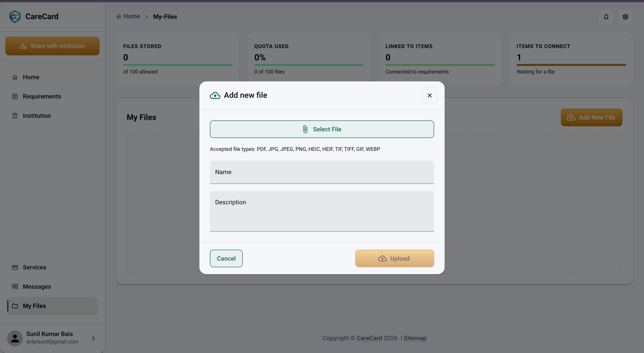
Task: Open settings gear icon
Action: 626,17
